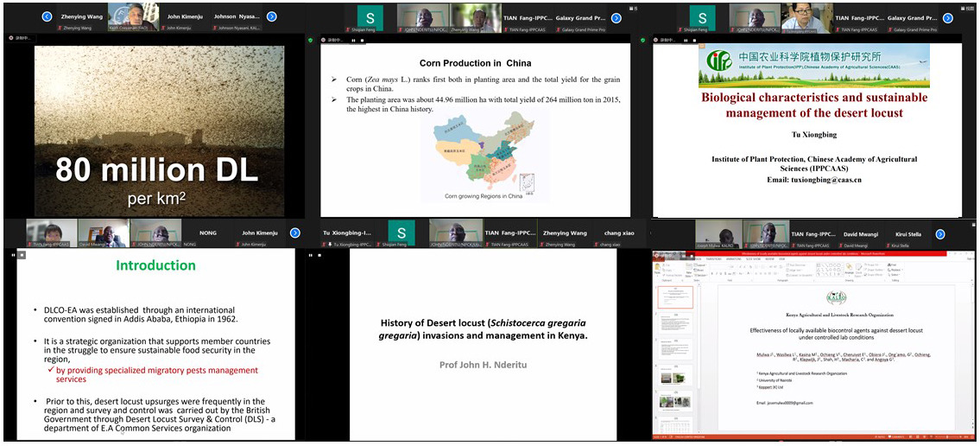Click the KALRO logo on the slide
This screenshot has width=980, height=446.
point(837,297)
